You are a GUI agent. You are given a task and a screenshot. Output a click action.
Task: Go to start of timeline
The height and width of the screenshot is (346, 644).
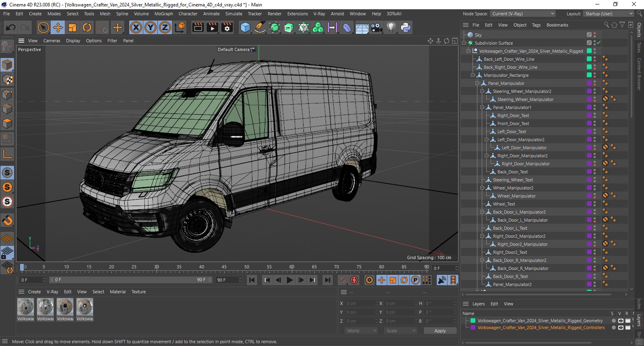[x=252, y=280]
